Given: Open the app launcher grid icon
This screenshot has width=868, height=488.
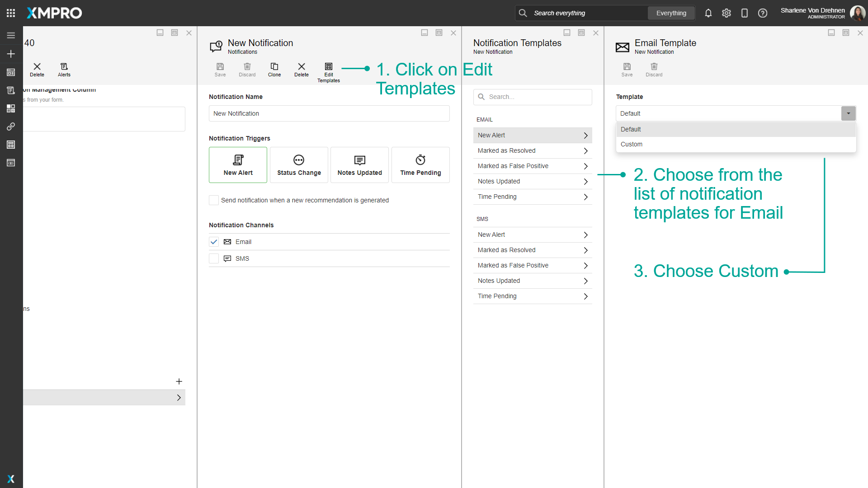Looking at the screenshot, I should [x=11, y=13].
